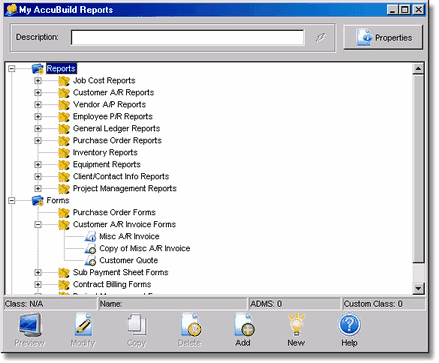Expand the Equipment Reports node

click(38, 165)
